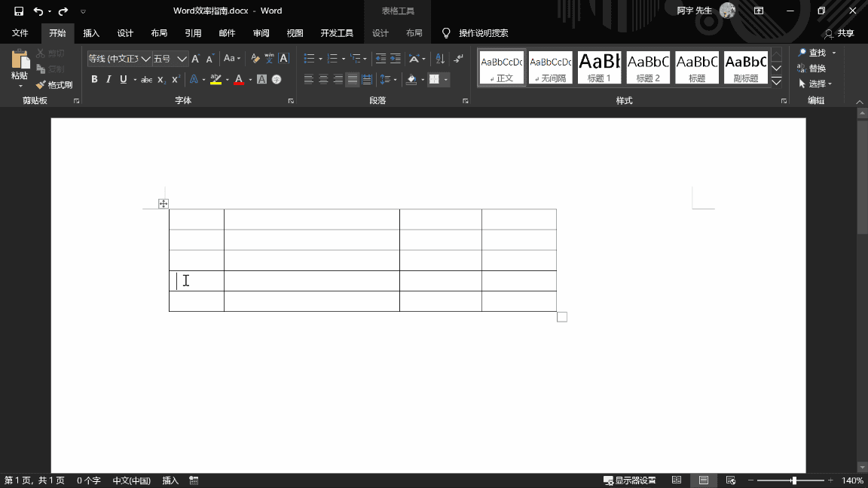Switch to the Insert (插入) tab

[91, 33]
